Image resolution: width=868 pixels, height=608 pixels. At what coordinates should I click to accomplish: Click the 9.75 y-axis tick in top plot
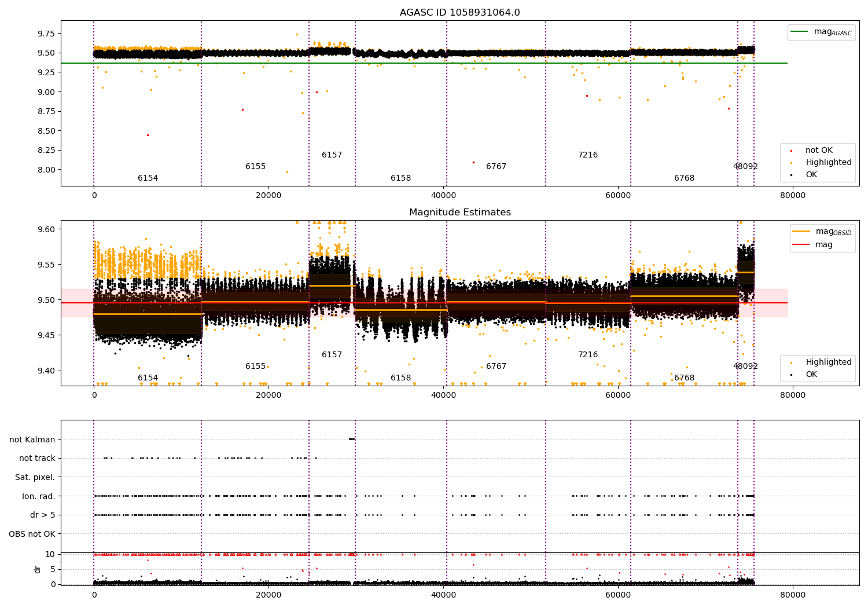(x=46, y=34)
